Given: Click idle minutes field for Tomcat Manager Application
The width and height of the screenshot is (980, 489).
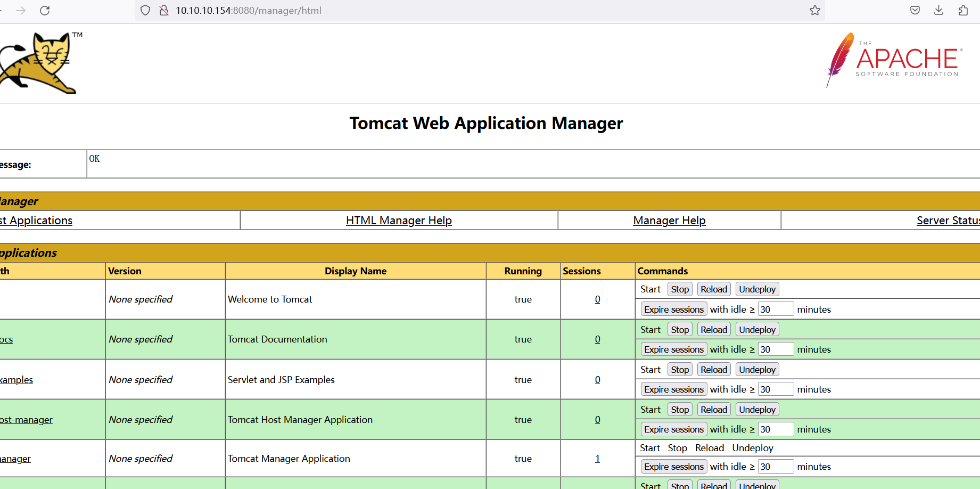Looking at the screenshot, I should point(776,467).
